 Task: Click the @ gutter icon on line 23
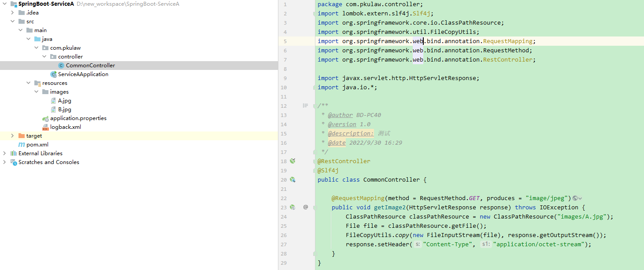click(x=306, y=207)
